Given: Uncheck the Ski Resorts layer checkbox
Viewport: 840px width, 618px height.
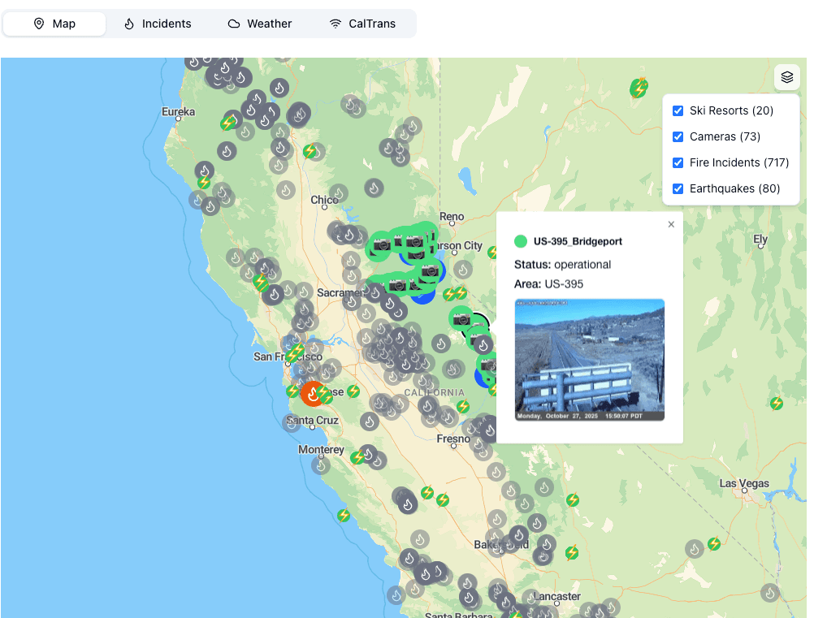Looking at the screenshot, I should 678,110.
